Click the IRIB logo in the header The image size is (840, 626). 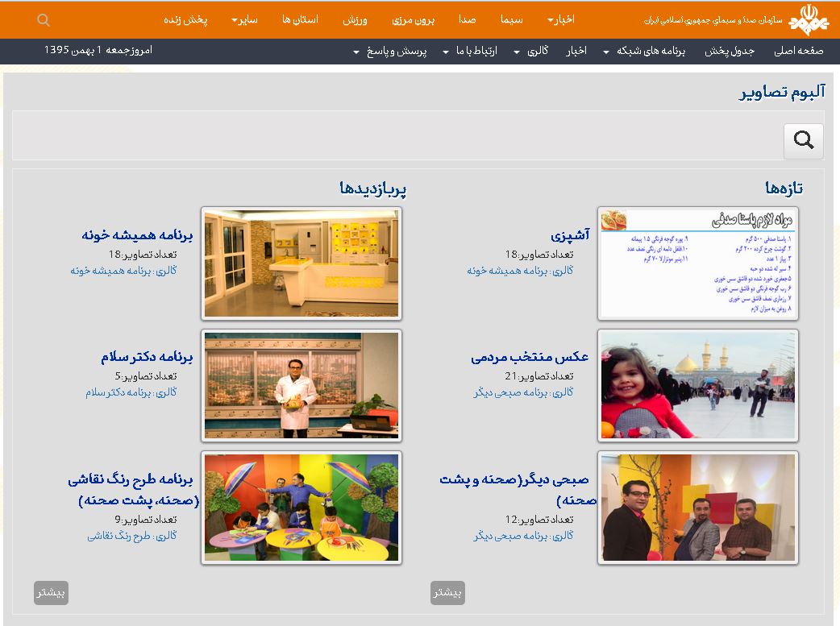(809, 20)
